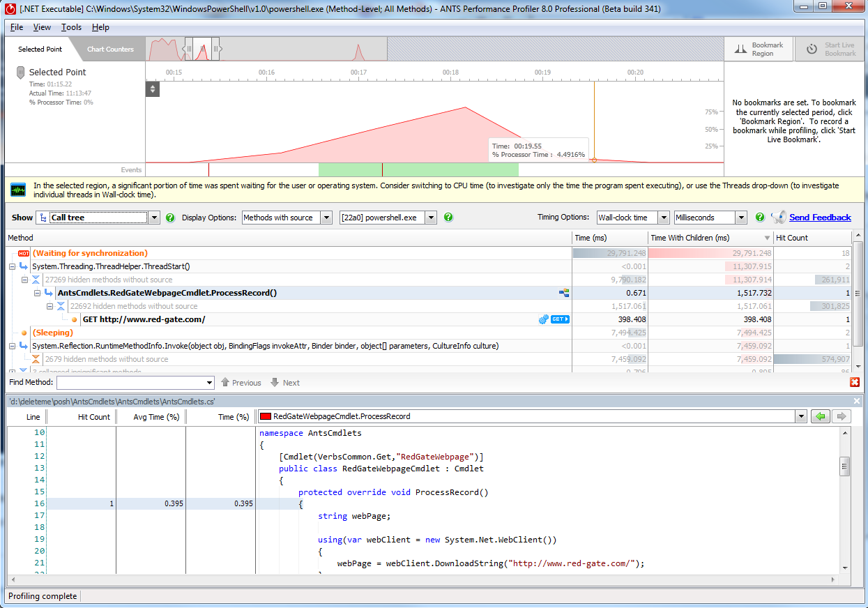Open the View menu
This screenshot has height=608, width=868.
[x=42, y=27]
